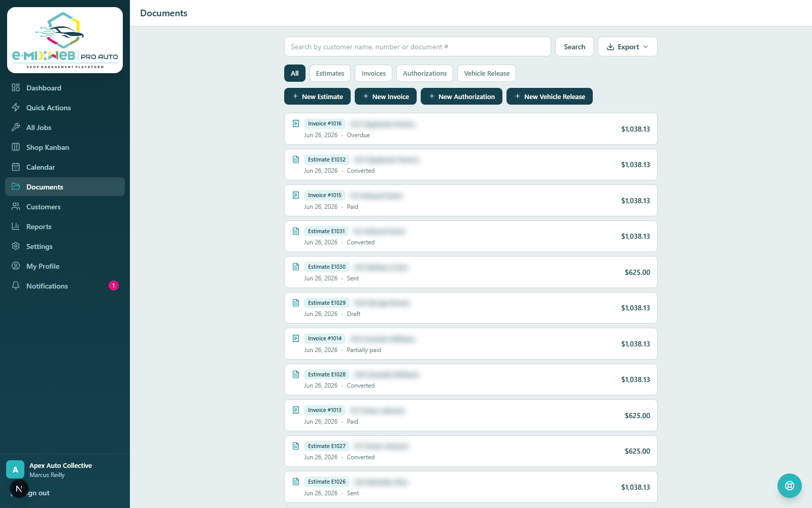This screenshot has height=508, width=812.
Task: Open Shop Kanban from the sidebar menu
Action: 65,147
